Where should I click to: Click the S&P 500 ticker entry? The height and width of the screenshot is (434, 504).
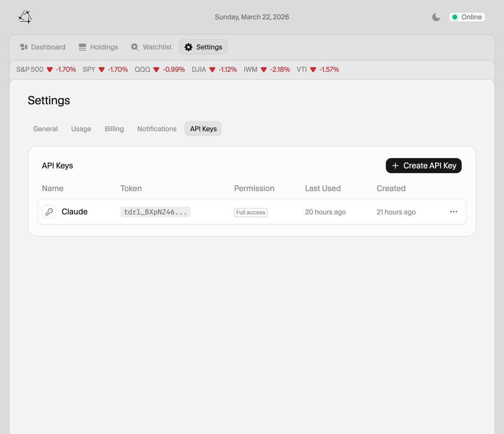pyautogui.click(x=46, y=69)
